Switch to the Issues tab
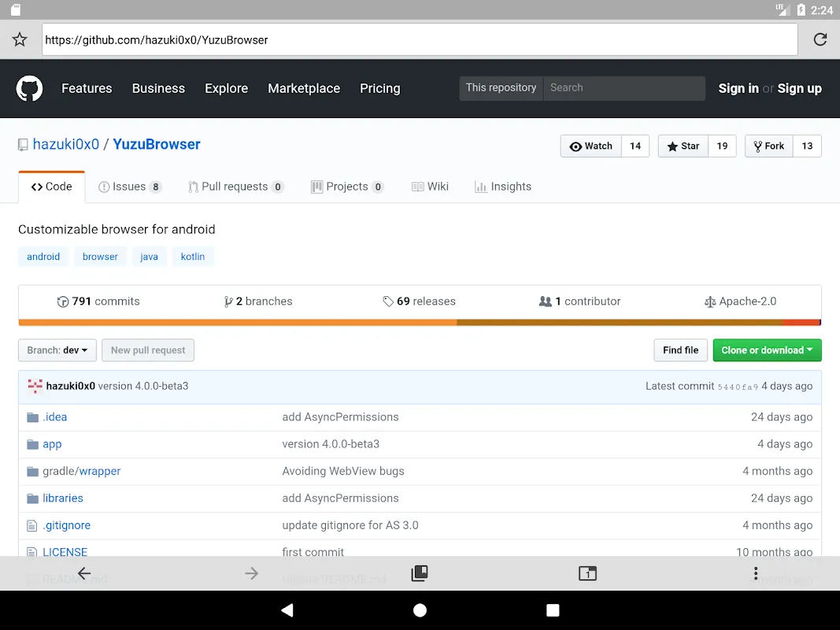The image size is (840, 630). click(130, 187)
